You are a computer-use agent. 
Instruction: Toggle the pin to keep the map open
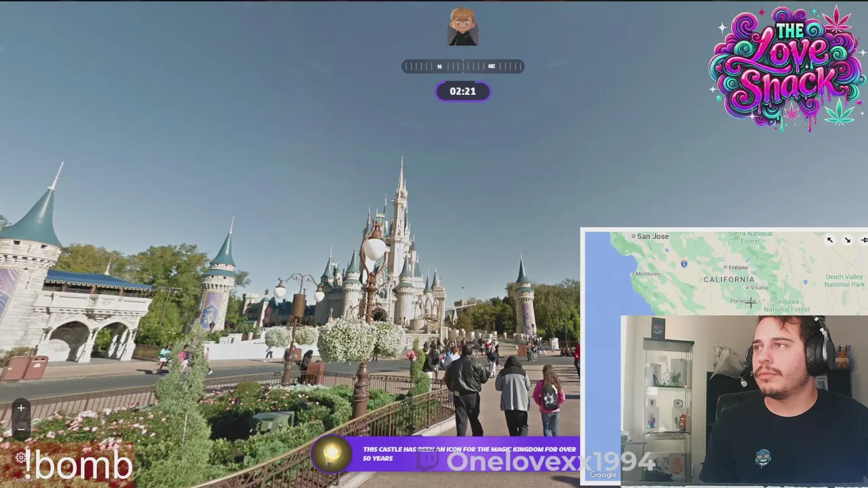pos(863,240)
